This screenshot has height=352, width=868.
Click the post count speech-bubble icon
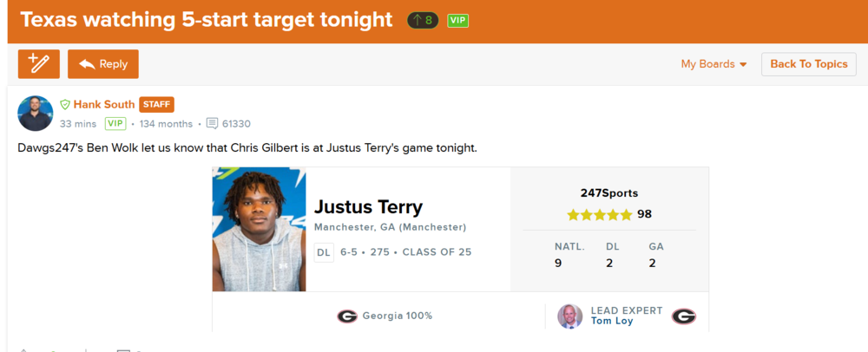click(213, 124)
